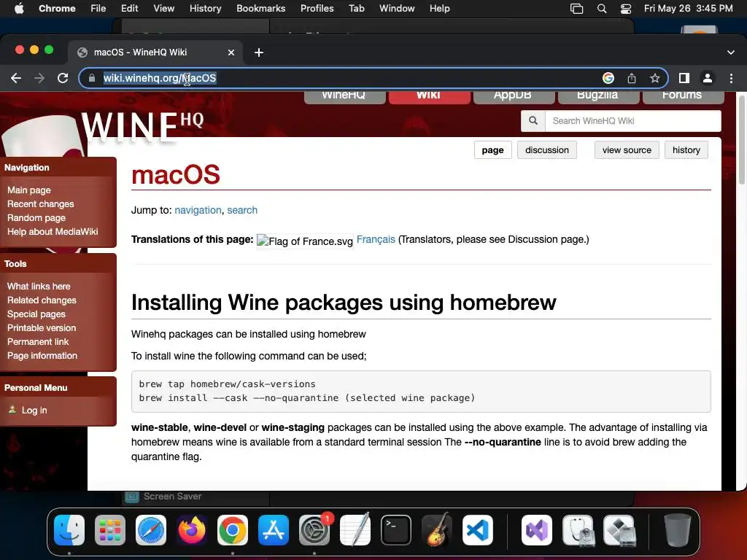Open System Settings from the Dock
Viewport: 747px width, 560px height.
coord(314,530)
